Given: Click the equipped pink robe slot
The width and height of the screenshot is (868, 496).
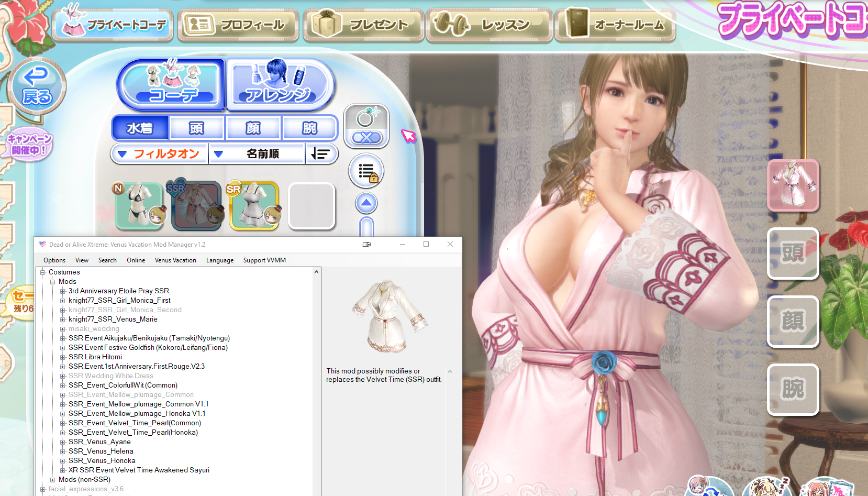Looking at the screenshot, I should [793, 185].
